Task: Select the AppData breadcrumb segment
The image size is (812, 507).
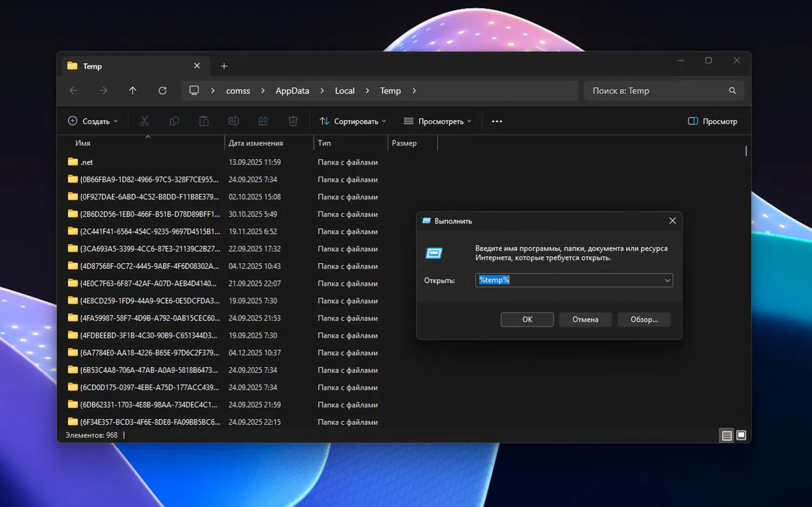Action: pos(292,91)
